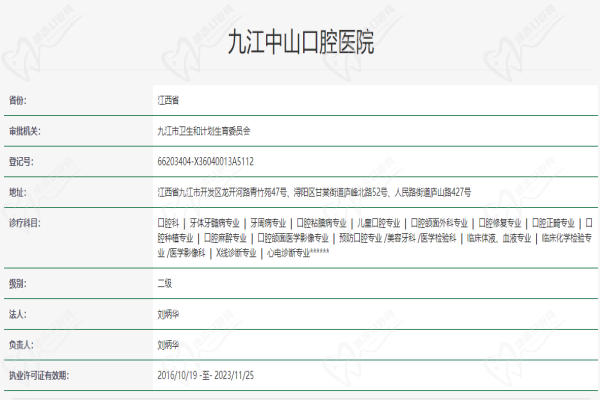The height and width of the screenshot is (400, 600).
Task: Click 牙周病专业 in the department list
Action: [268, 223]
